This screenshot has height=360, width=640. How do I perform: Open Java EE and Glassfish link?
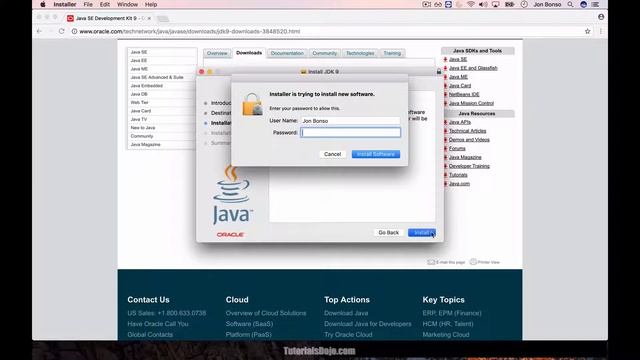tap(473, 68)
